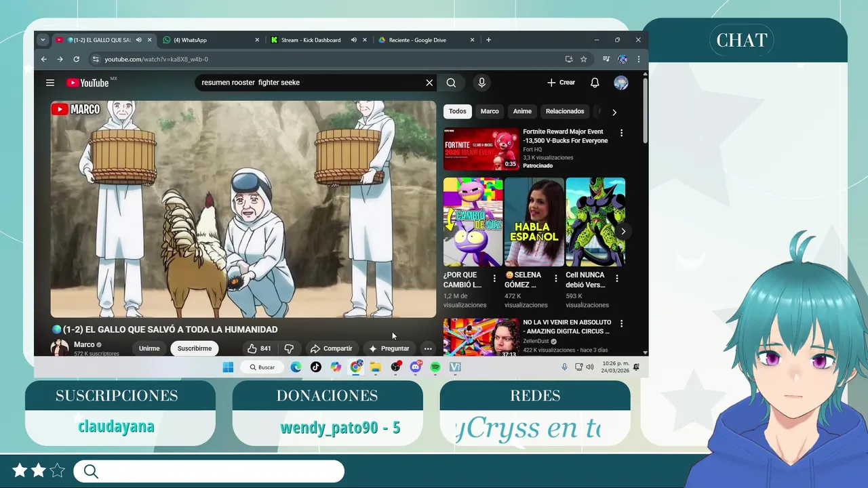
Task: Open TikTok from the taskbar
Action: coord(316,367)
